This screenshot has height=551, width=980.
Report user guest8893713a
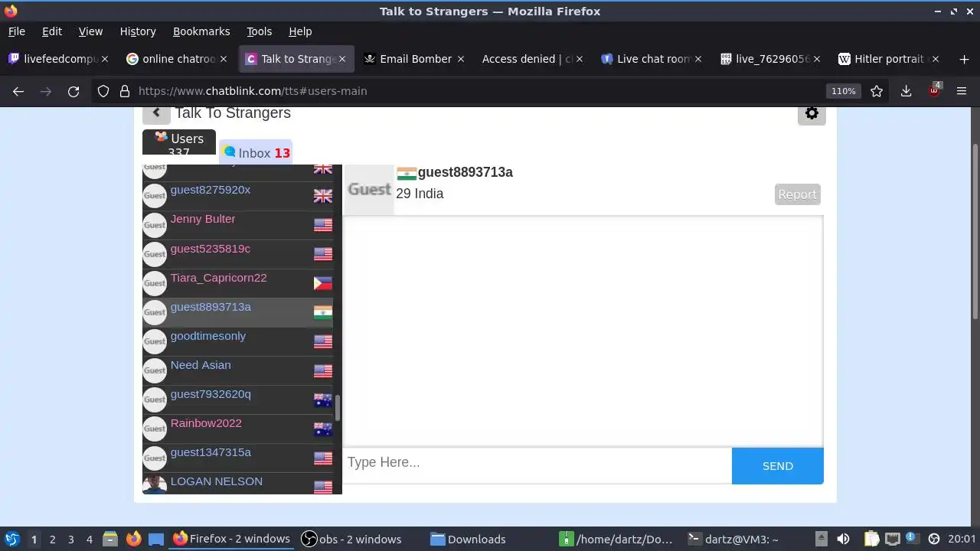point(797,194)
